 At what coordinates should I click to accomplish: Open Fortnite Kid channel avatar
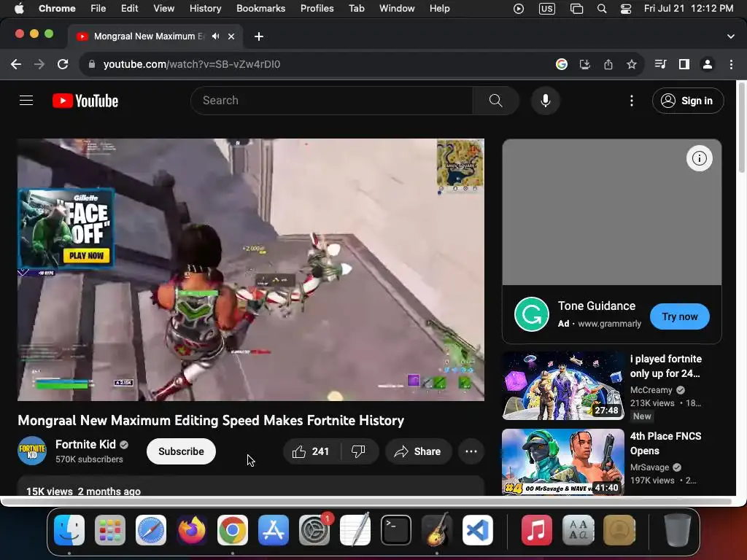coord(32,451)
